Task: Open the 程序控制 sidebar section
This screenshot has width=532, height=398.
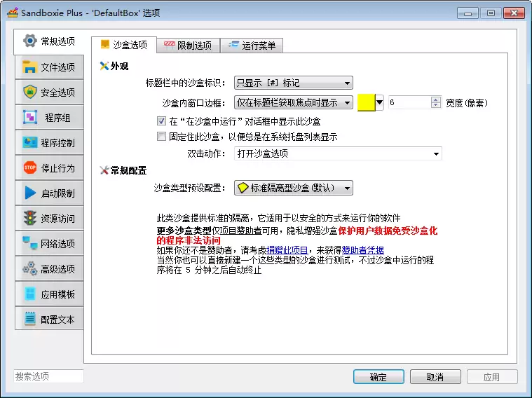Action: 49,142
